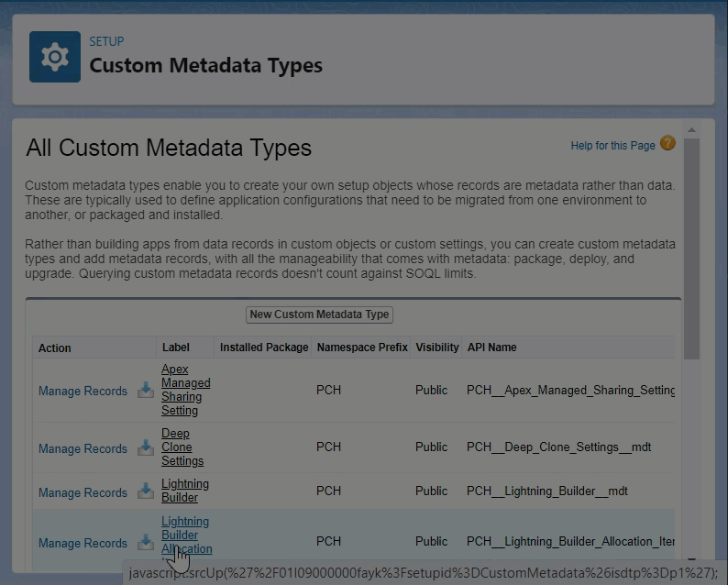
Task: Open the Help for this Page link
Action: [612, 146]
